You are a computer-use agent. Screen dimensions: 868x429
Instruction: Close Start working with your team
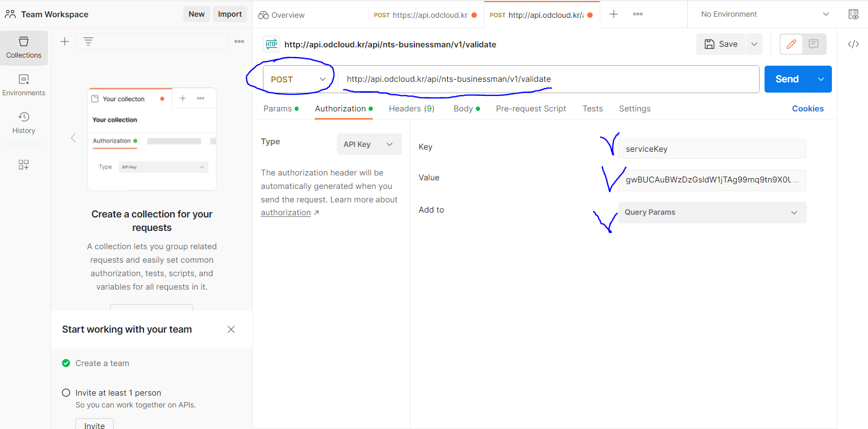click(231, 329)
